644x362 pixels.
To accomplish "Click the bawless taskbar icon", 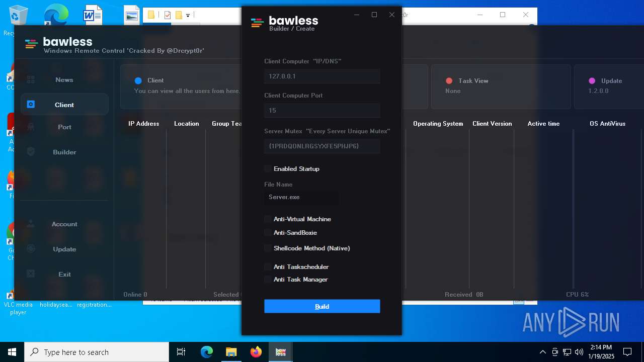I will click(280, 352).
